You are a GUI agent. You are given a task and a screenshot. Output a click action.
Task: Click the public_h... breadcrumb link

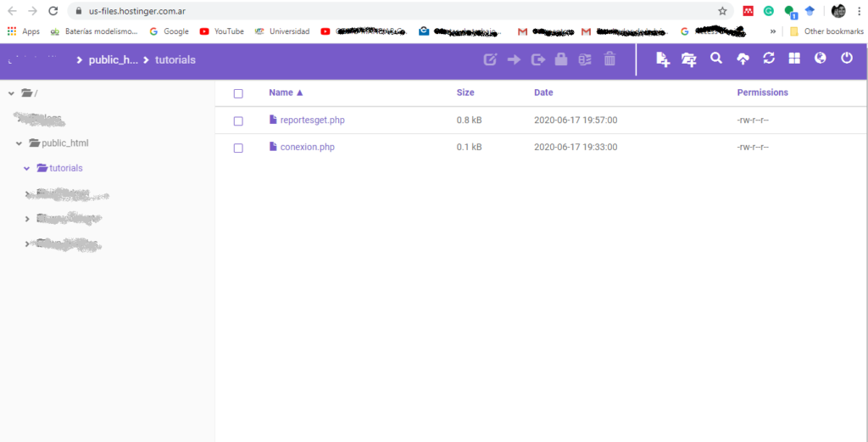(113, 60)
